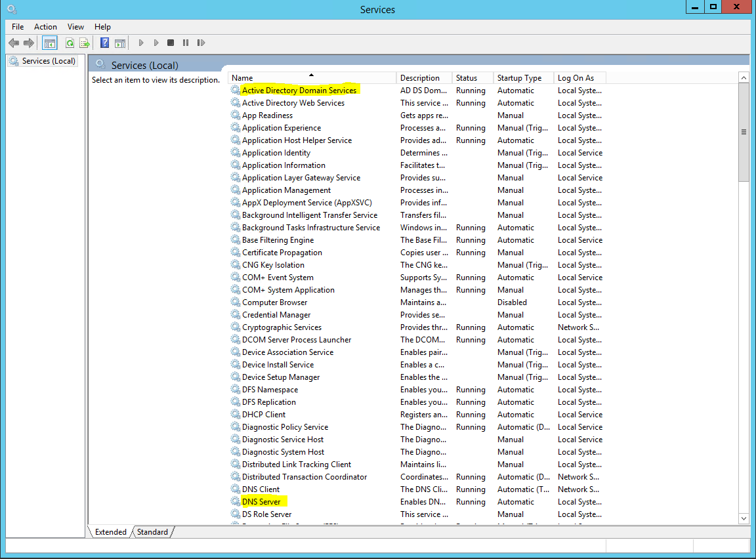Select the Diagnostic Service Host row
This screenshot has height=559, width=756.
pyautogui.click(x=417, y=439)
